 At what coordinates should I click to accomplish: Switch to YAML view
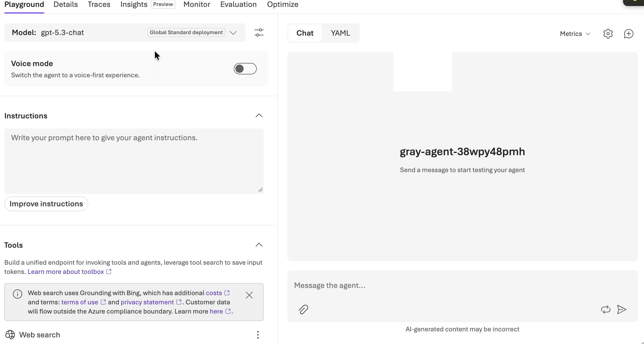point(340,33)
